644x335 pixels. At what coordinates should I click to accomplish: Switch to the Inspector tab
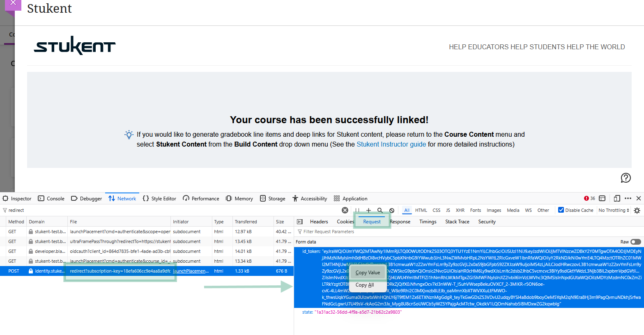[17, 199]
